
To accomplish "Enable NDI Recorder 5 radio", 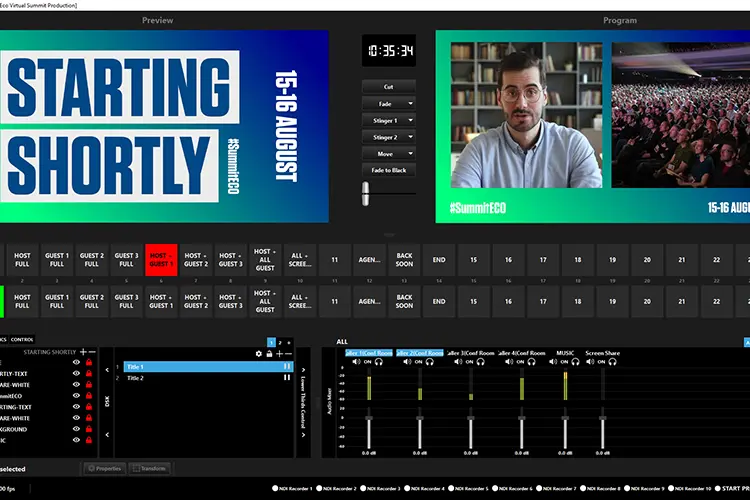I will coord(451,489).
